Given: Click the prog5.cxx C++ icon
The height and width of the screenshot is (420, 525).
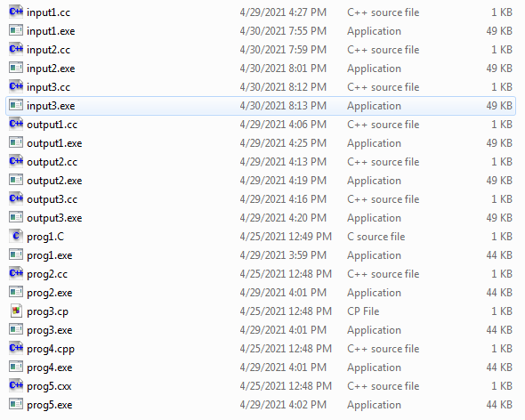Looking at the screenshot, I should point(16,386).
